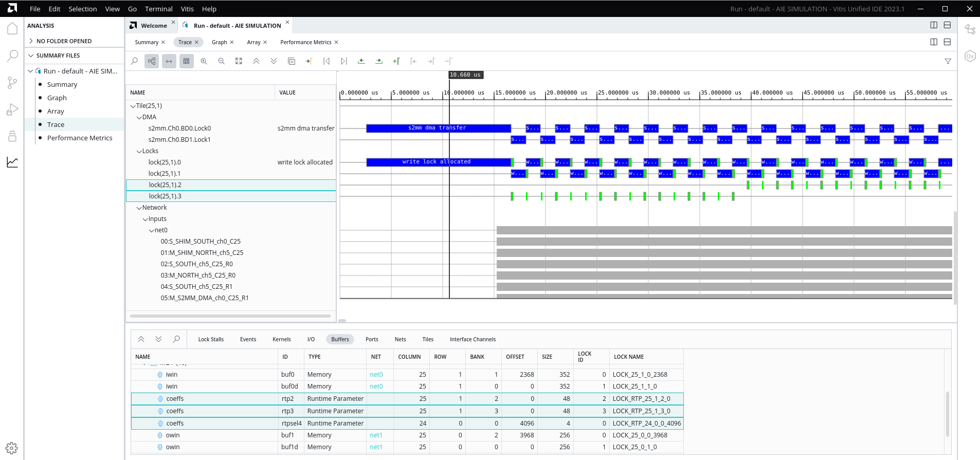This screenshot has width=980, height=460.
Task: Click the zoom in icon in trace toolbar
Action: [x=204, y=61]
